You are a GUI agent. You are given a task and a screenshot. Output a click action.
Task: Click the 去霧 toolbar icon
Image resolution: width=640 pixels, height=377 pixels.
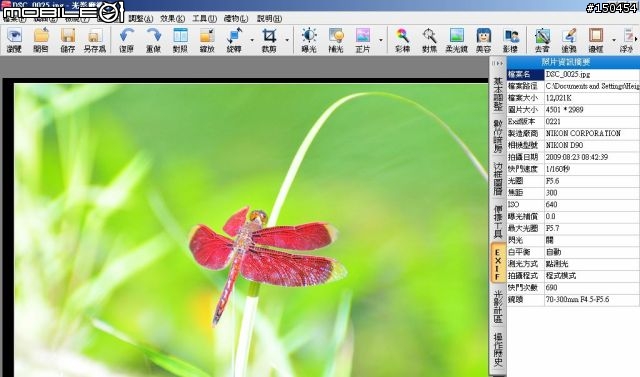coord(542,40)
